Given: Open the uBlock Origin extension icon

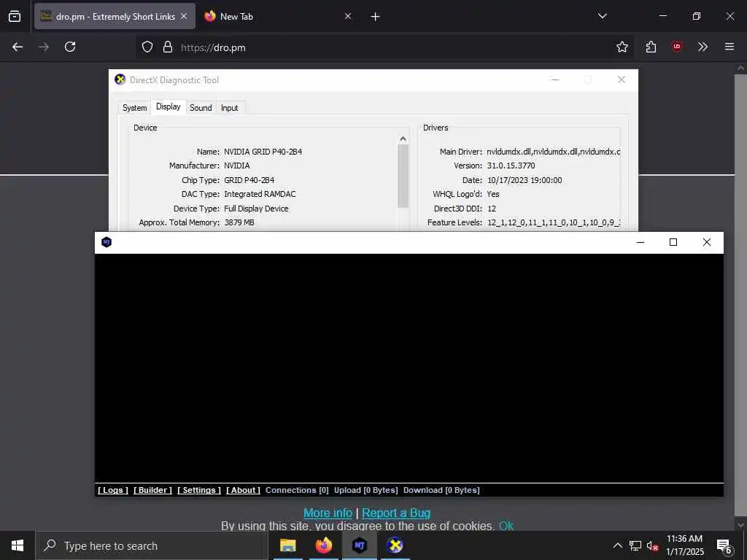Looking at the screenshot, I should tap(676, 47).
